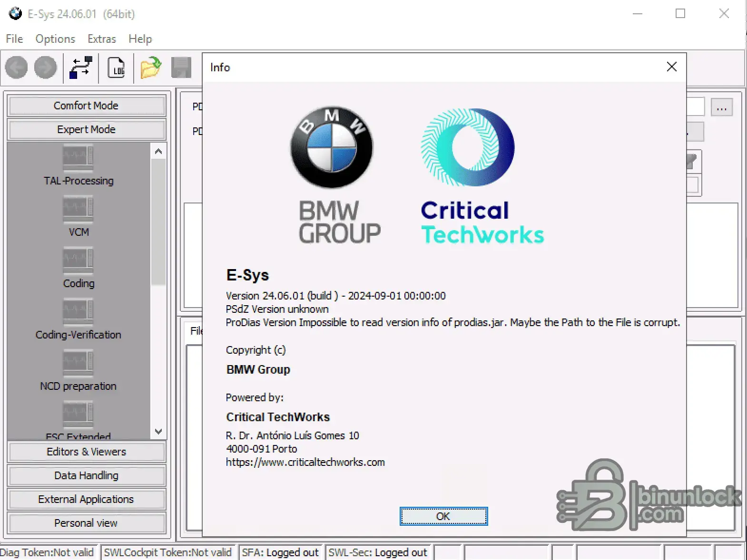Open the Options menu
This screenshot has height=560, width=747.
(x=55, y=39)
